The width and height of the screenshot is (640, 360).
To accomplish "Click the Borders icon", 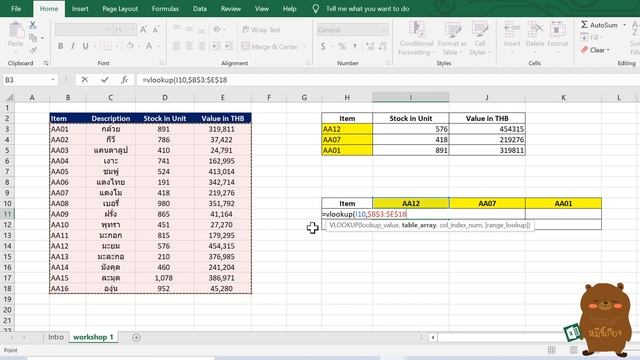I will (x=107, y=46).
